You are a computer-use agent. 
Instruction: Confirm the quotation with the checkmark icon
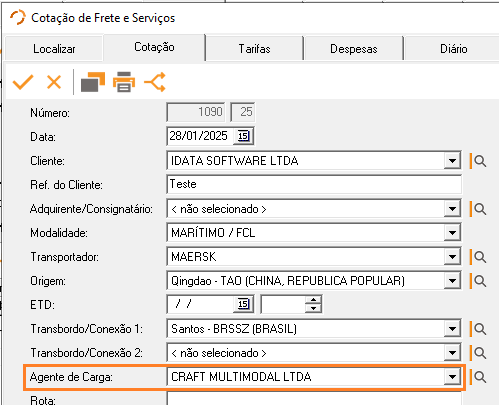23,82
